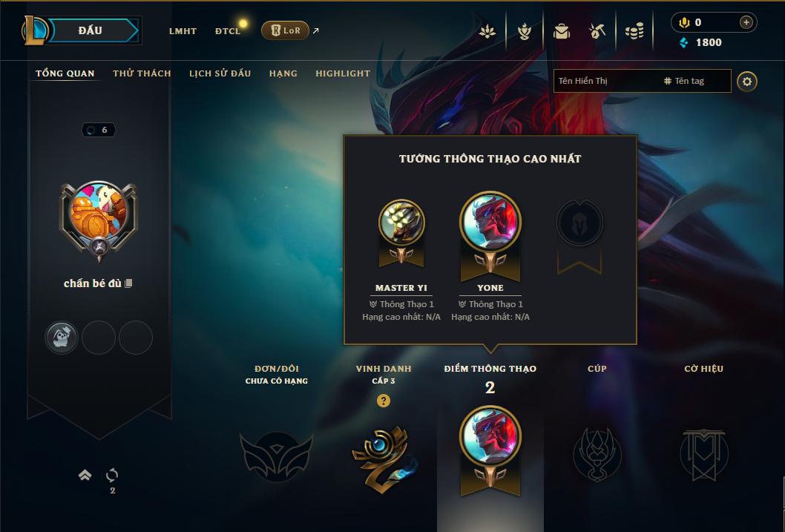Click the Honor level question mark icon

(x=384, y=401)
